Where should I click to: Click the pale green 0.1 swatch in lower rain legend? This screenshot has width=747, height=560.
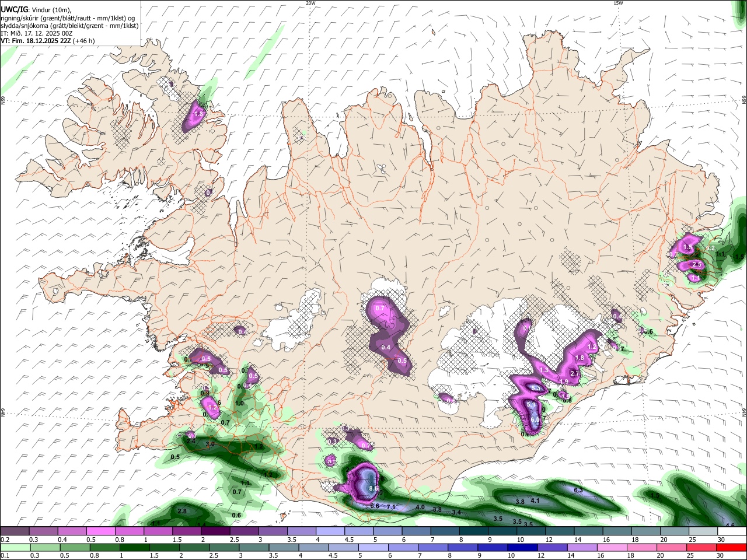15,547
